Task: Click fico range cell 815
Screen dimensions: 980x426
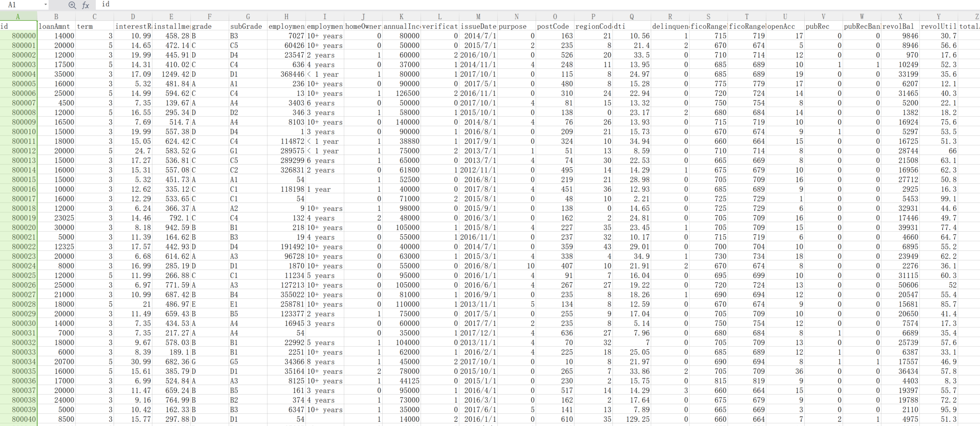Action: click(x=708, y=381)
